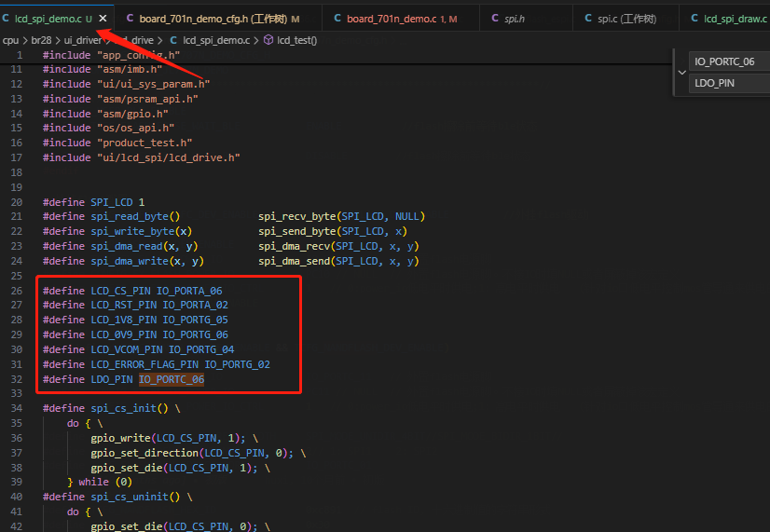Click C icon on lcd_spi_draw.c tab

coord(694,18)
